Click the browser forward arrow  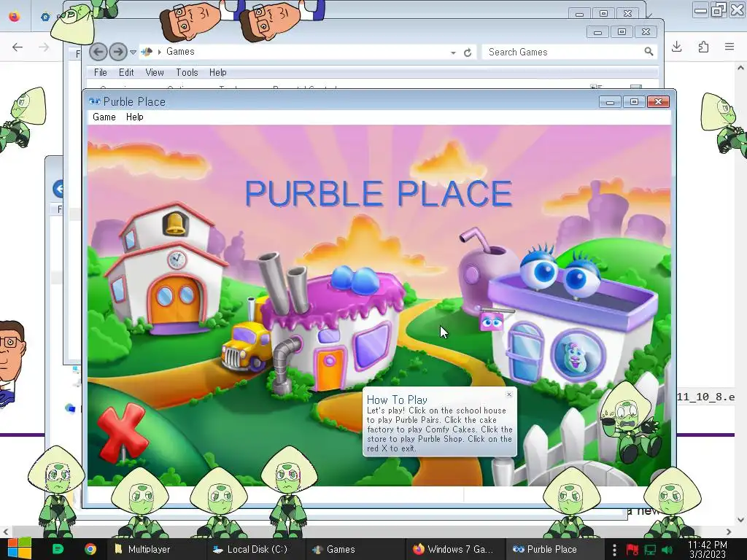point(43,47)
